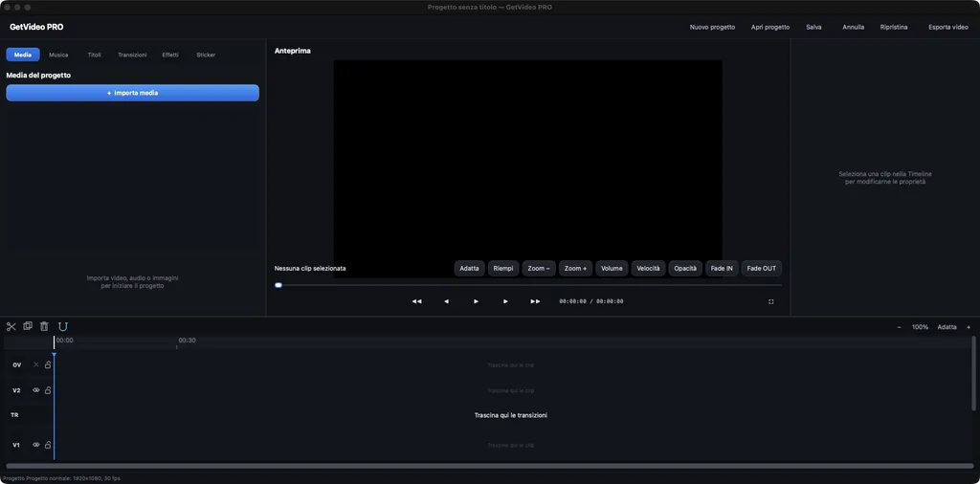980x484 pixels.
Task: Zoom out timeline with minus icon
Action: [900, 327]
